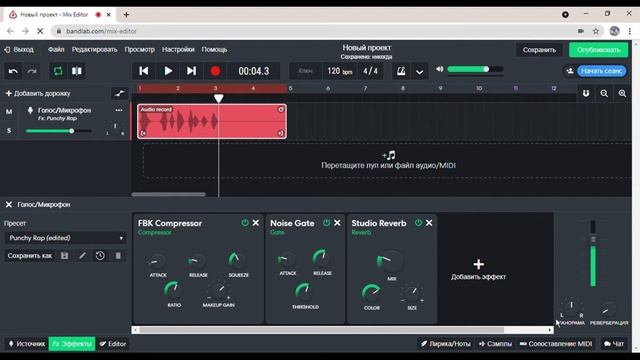640x360 pixels.
Task: Click the Сохранить button
Action: (539, 50)
